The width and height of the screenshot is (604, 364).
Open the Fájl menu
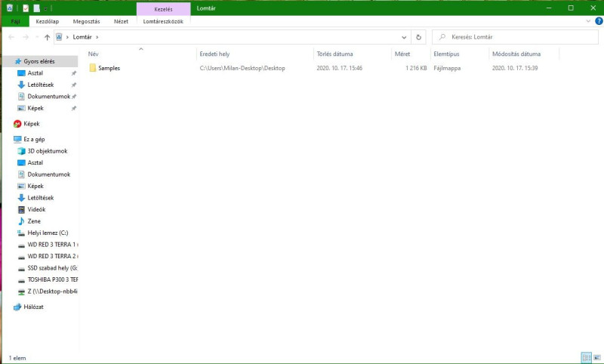click(x=15, y=21)
